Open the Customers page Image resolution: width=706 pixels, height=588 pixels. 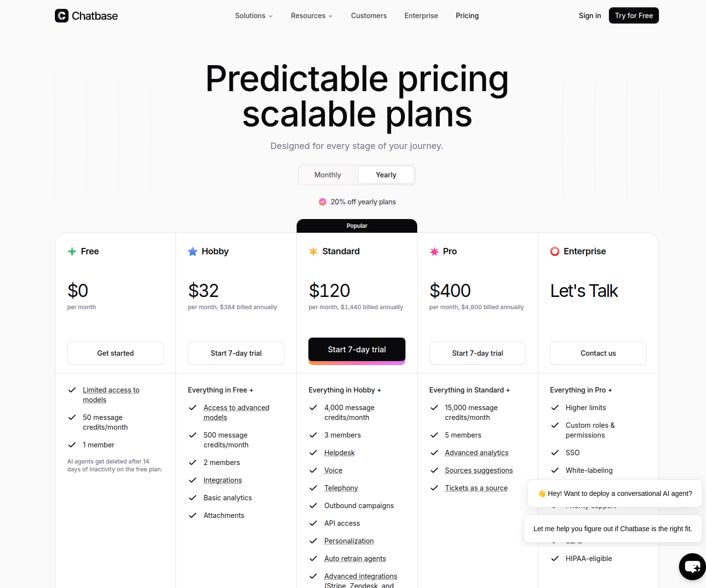[x=369, y=16]
